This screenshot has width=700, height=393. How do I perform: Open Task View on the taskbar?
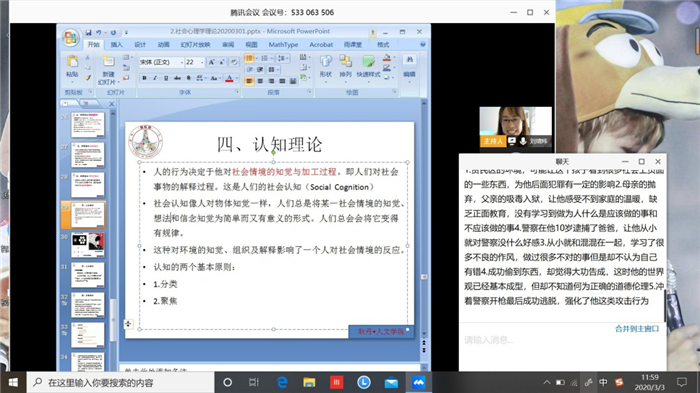254,382
